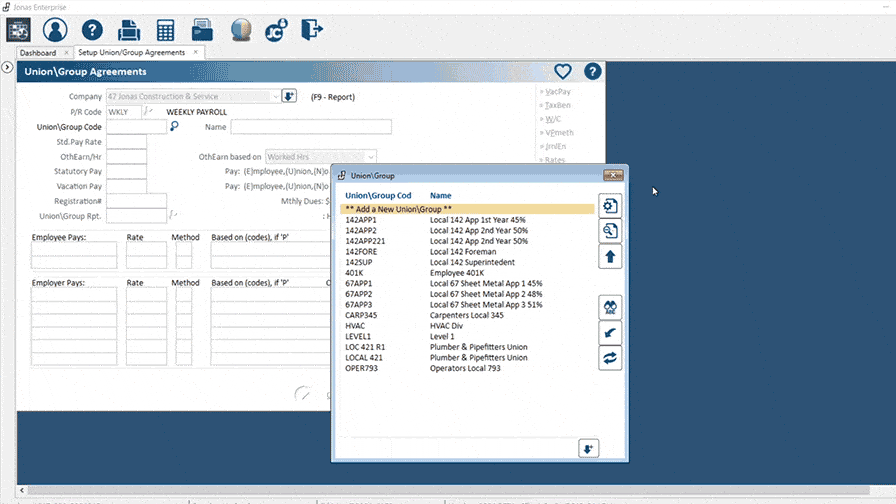Open the user profile icon
Image resolution: width=896 pixels, height=504 pixels.
[x=55, y=30]
